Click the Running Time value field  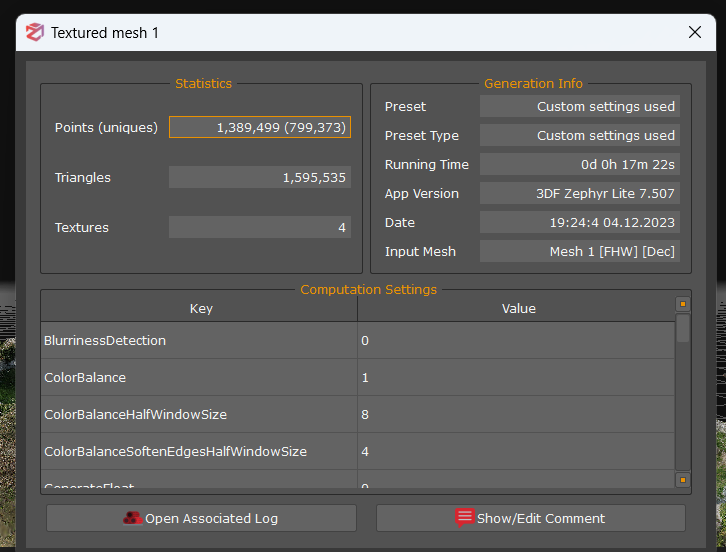pyautogui.click(x=580, y=164)
